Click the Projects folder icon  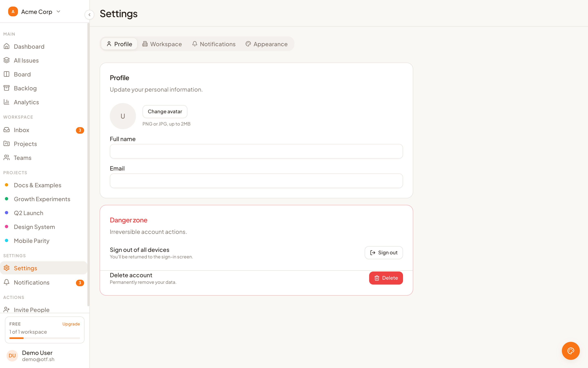coord(7,144)
